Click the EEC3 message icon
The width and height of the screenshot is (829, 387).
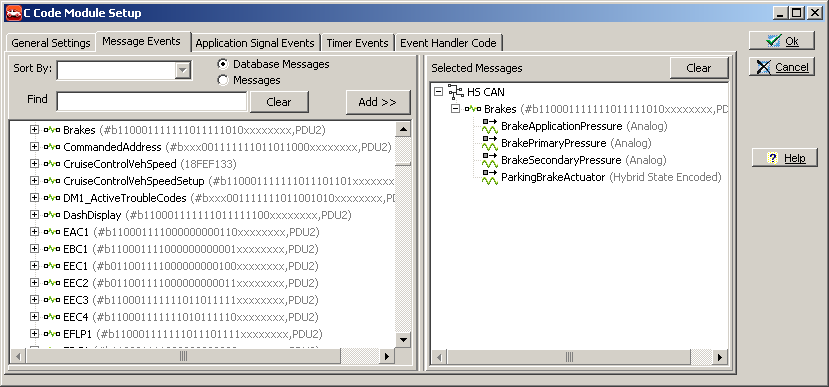pos(52,300)
